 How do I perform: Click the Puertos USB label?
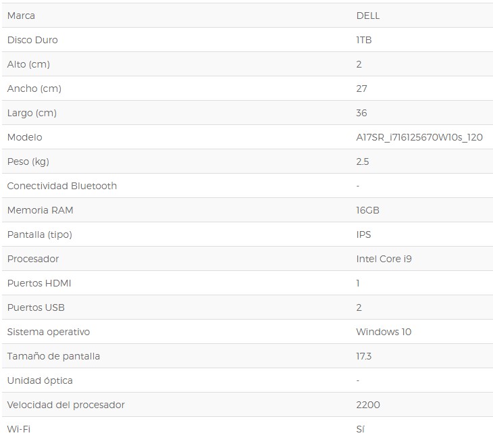[36, 307]
